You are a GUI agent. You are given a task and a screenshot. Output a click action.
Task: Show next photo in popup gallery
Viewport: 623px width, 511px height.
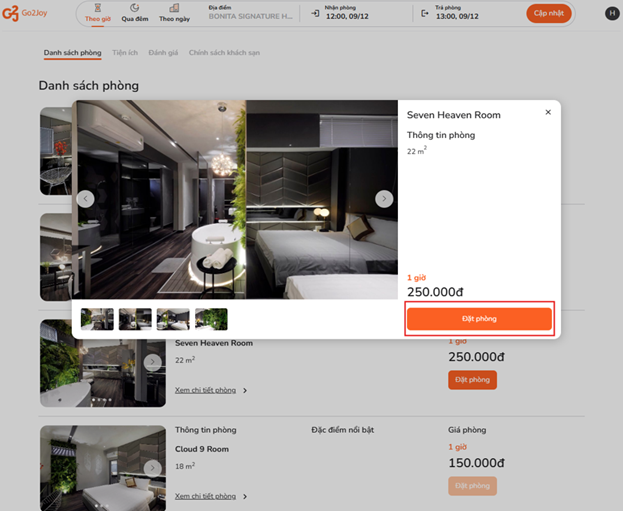click(x=384, y=199)
